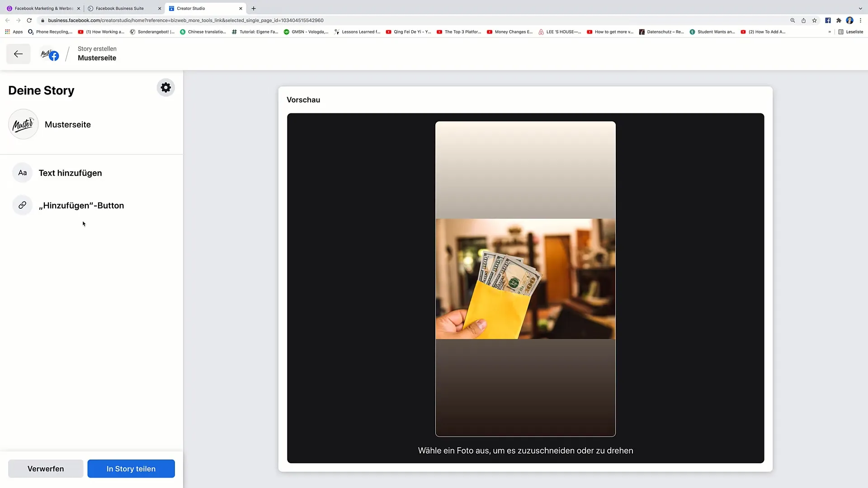868x488 pixels.
Task: Expand the Musterseite story options
Action: pos(166,88)
